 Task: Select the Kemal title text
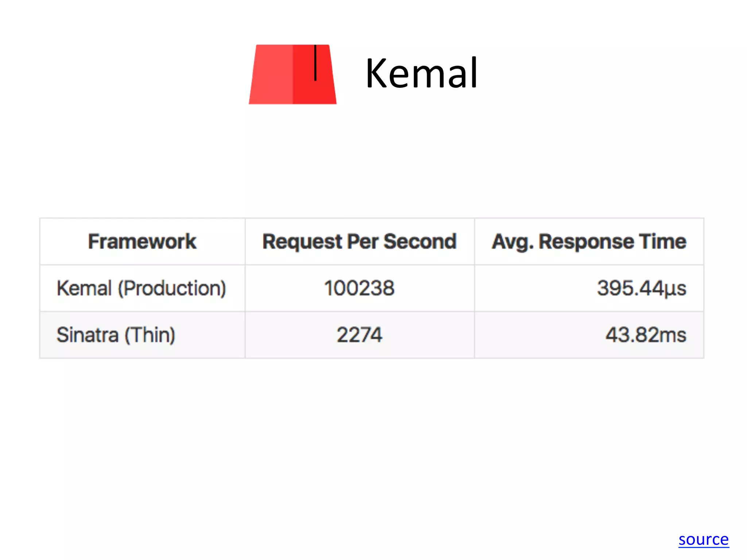421,73
